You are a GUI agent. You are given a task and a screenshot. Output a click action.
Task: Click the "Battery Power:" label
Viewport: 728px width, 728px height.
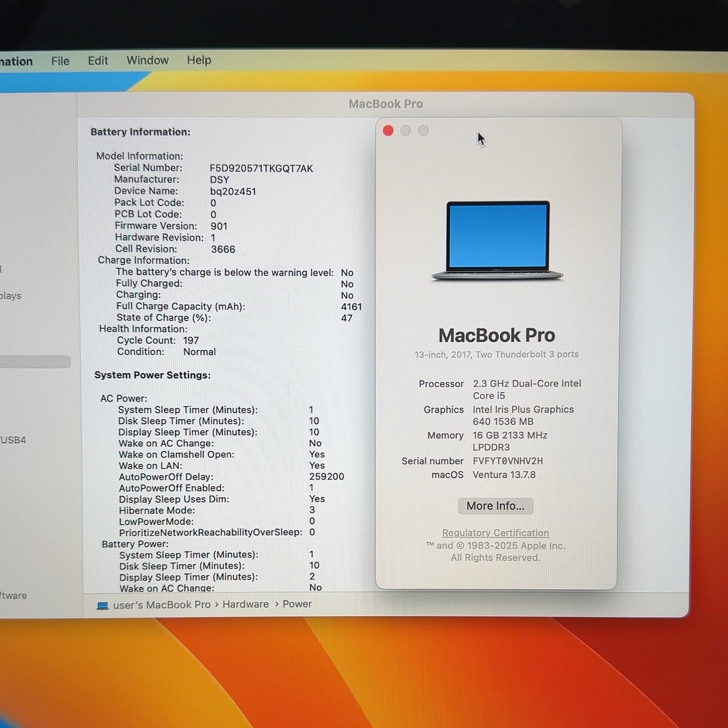[x=135, y=544]
